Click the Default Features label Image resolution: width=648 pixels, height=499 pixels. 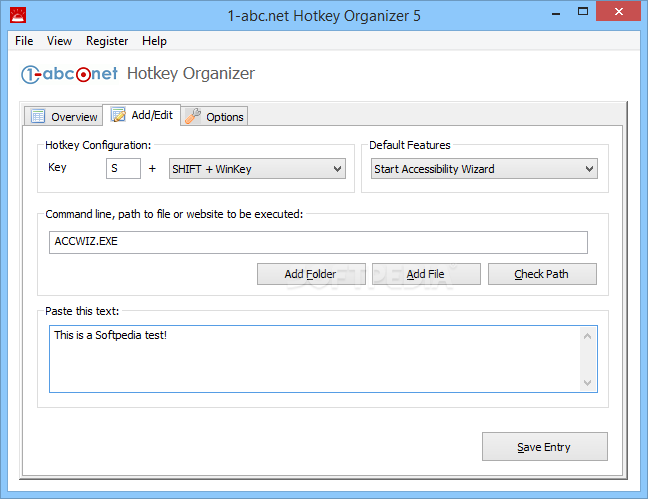pyautogui.click(x=410, y=145)
